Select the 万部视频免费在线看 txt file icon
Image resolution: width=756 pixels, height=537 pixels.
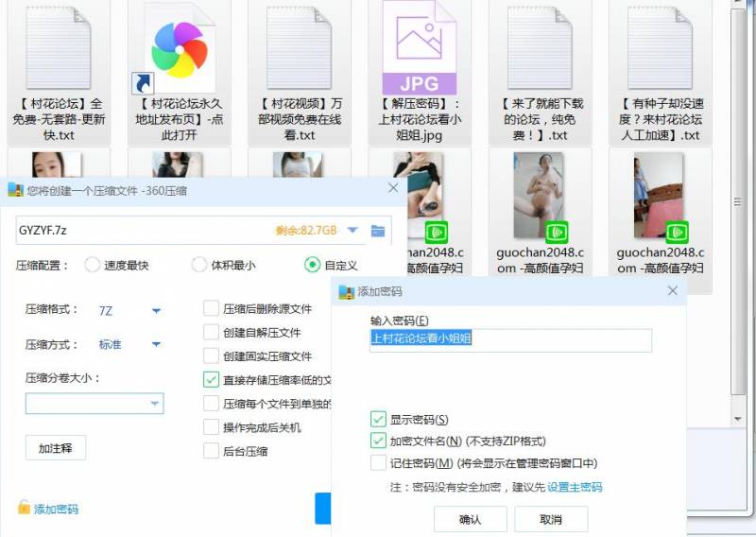(299, 47)
